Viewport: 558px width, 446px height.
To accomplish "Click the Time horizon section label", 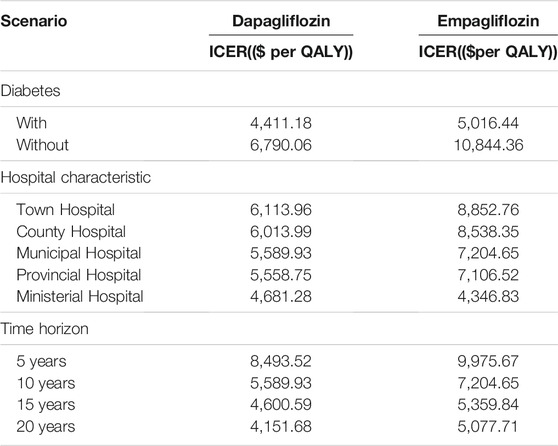I will tap(44, 329).
